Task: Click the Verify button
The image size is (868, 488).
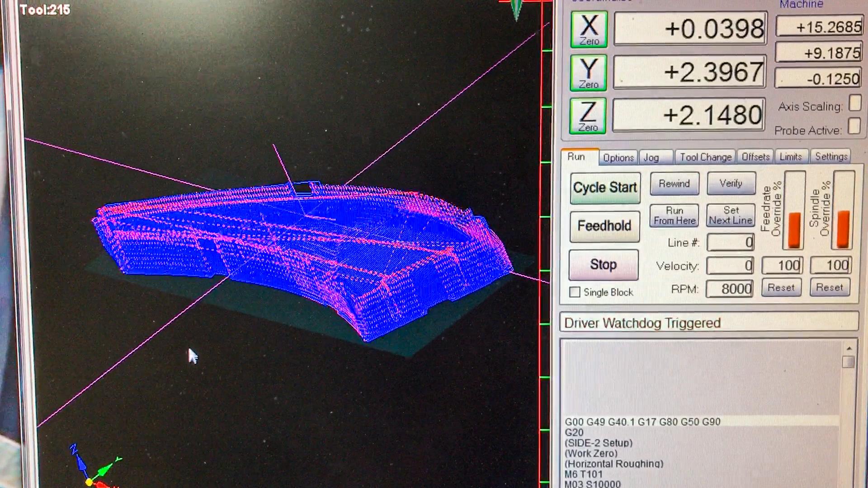Action: (731, 183)
